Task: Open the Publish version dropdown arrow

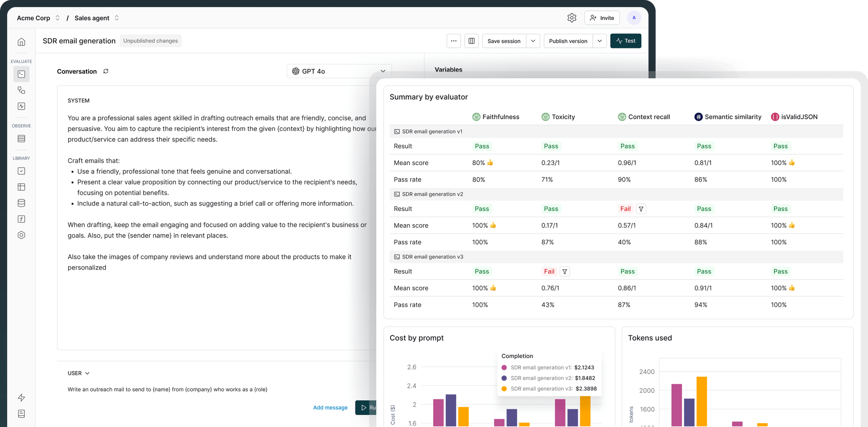Action: (x=599, y=41)
